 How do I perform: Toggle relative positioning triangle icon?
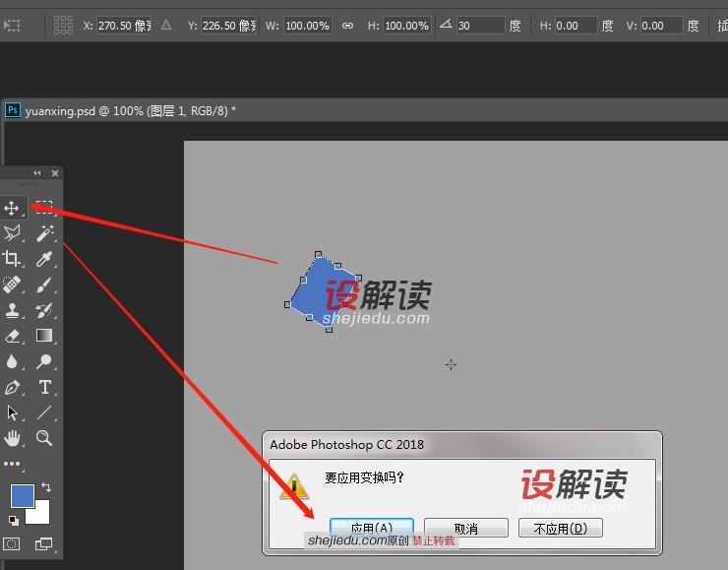pyautogui.click(x=166, y=25)
